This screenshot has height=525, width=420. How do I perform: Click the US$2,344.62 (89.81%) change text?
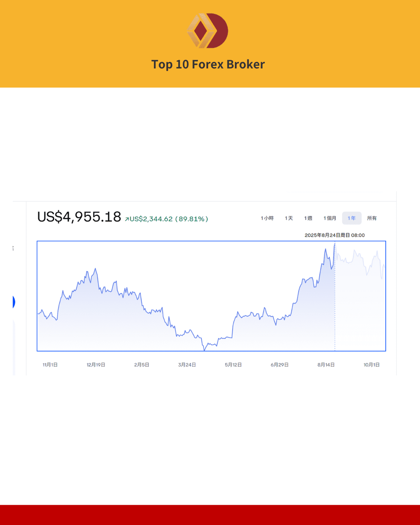pyautogui.click(x=169, y=219)
